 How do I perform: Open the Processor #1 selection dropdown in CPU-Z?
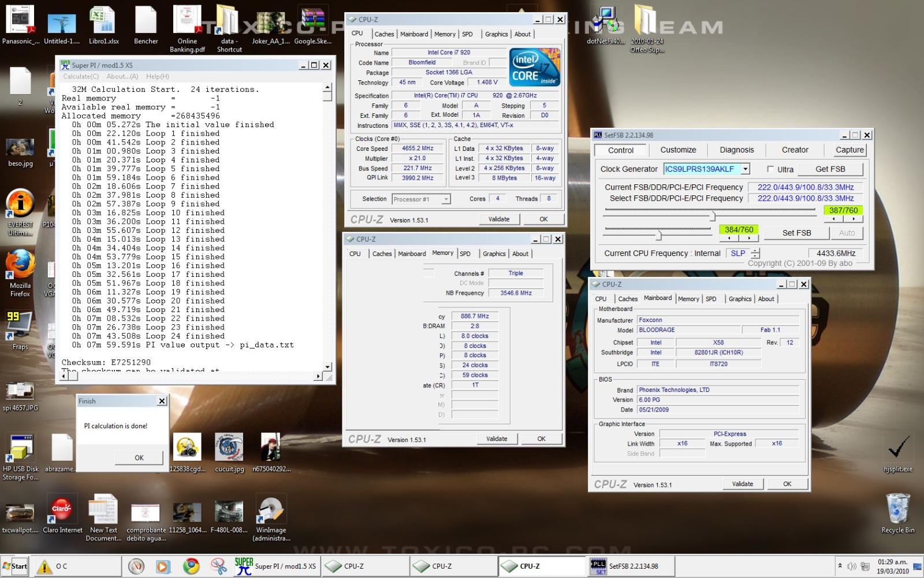point(446,199)
